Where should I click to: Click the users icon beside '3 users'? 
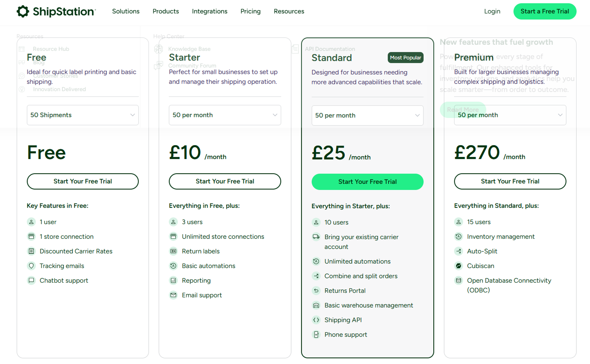[x=173, y=221]
